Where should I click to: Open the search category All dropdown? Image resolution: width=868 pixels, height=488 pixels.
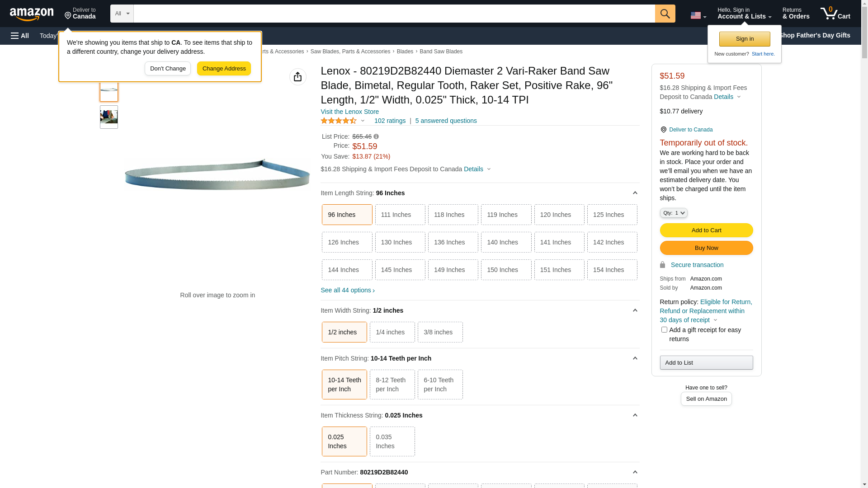[x=122, y=14]
